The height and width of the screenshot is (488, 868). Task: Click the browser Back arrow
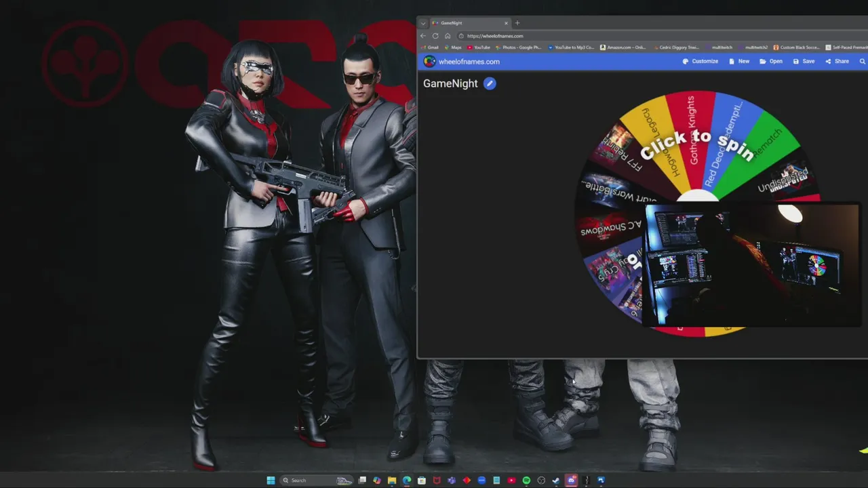423,36
